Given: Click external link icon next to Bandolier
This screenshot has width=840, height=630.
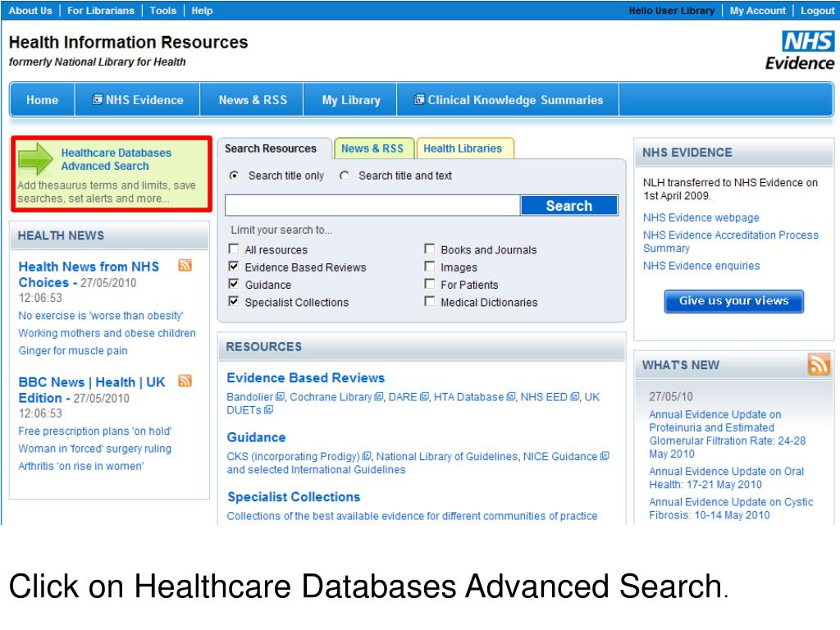Looking at the screenshot, I should tap(280, 396).
